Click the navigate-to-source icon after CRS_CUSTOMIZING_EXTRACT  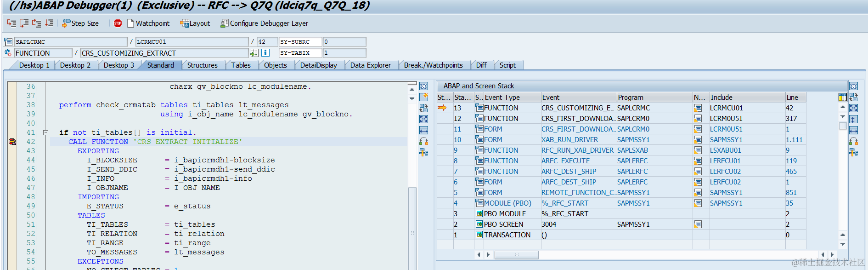[254, 53]
